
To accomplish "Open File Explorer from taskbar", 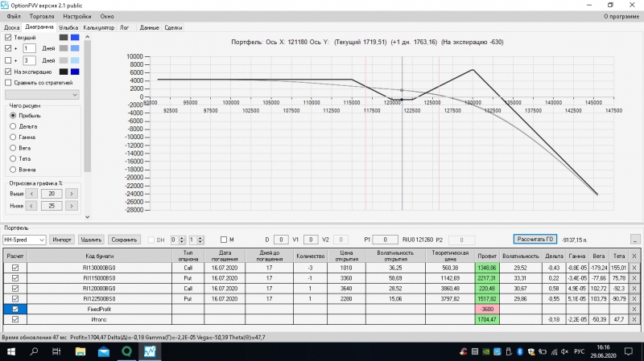I will coord(80,351).
